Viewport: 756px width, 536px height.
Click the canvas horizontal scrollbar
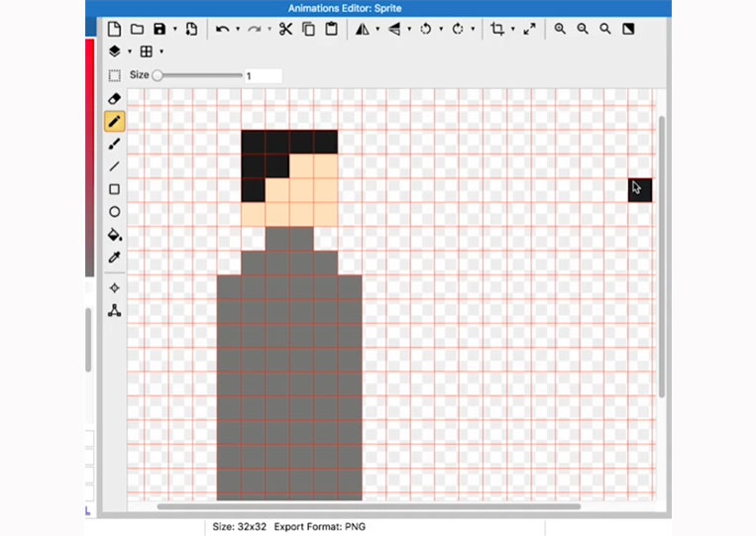(369, 506)
